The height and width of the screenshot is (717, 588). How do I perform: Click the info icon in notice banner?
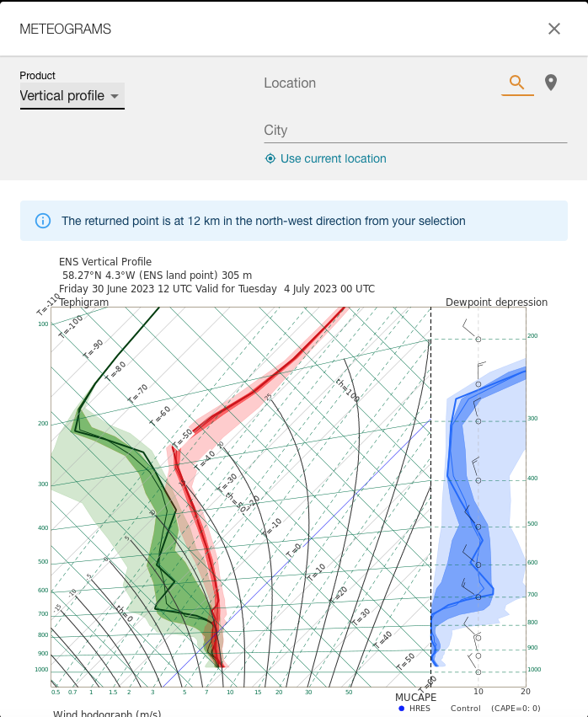click(x=43, y=221)
